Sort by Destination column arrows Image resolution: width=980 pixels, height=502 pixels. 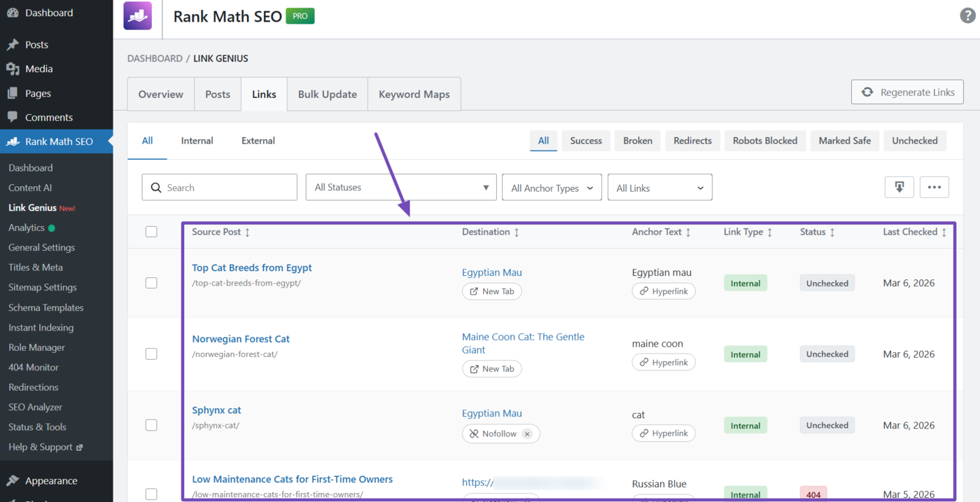pyautogui.click(x=517, y=232)
